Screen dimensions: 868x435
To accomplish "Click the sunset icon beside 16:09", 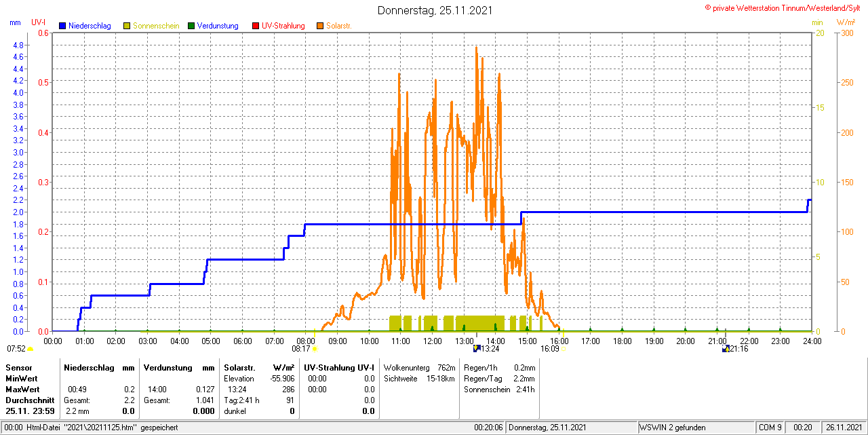I will click(x=563, y=349).
